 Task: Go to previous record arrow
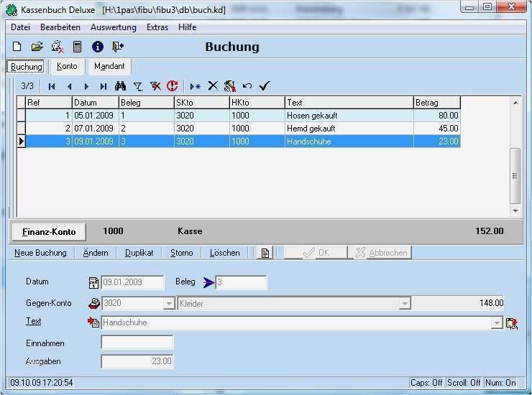tap(70, 86)
